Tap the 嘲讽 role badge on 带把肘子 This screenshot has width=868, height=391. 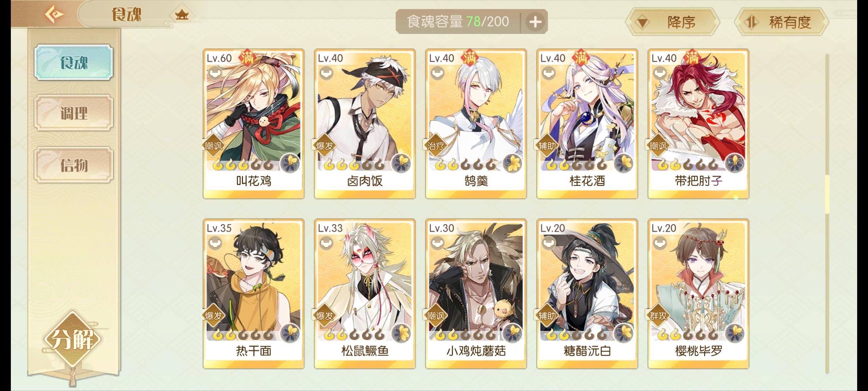(x=658, y=146)
